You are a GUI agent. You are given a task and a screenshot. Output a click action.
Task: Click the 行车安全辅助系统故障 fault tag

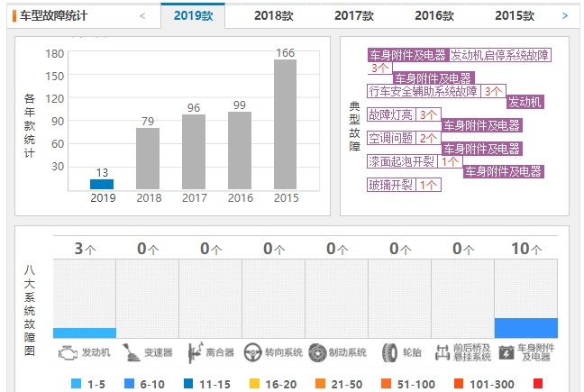424,91
